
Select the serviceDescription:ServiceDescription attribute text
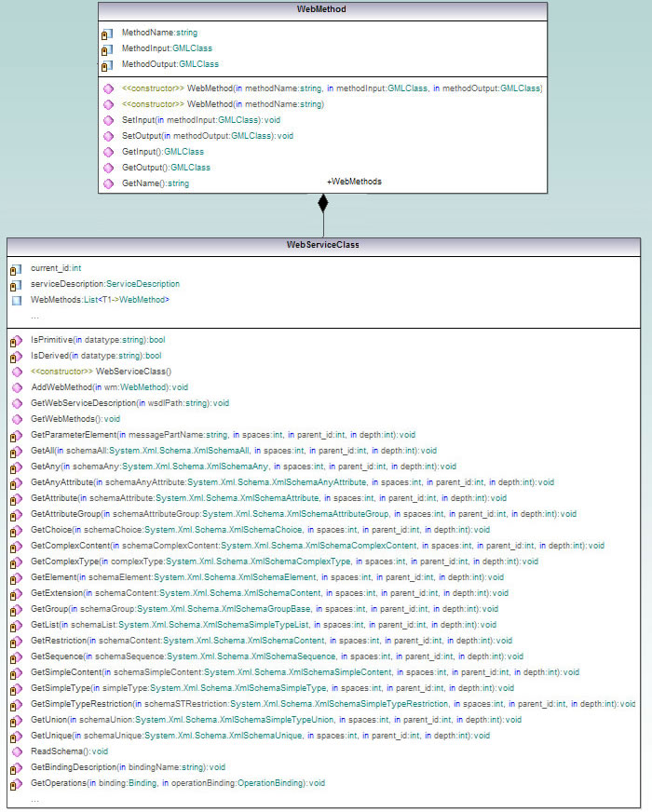[105, 284]
